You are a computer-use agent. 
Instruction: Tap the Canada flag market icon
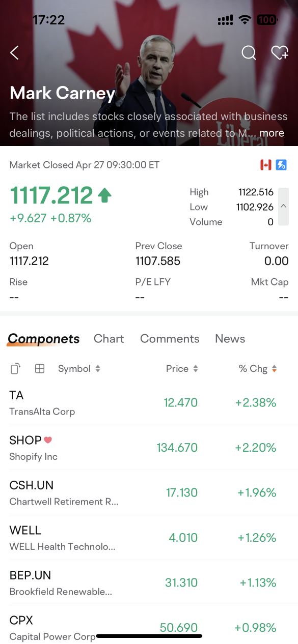pyautogui.click(x=265, y=165)
